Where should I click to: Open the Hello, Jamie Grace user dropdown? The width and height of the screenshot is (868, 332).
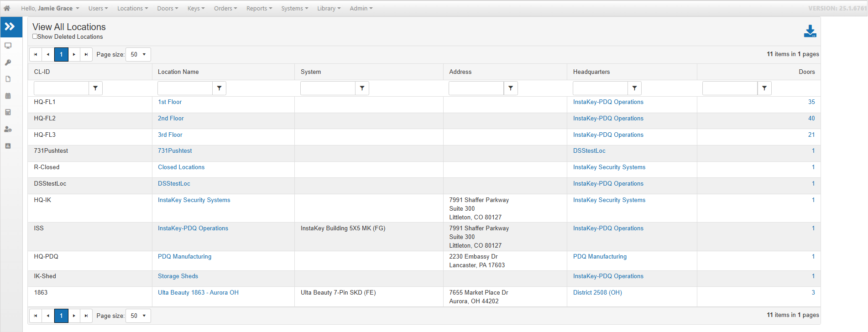tap(50, 8)
